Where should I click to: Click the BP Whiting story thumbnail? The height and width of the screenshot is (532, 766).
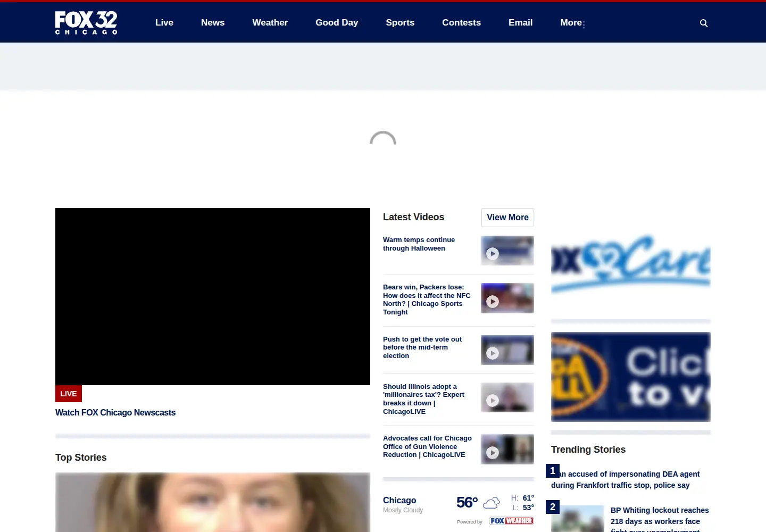[x=578, y=519]
